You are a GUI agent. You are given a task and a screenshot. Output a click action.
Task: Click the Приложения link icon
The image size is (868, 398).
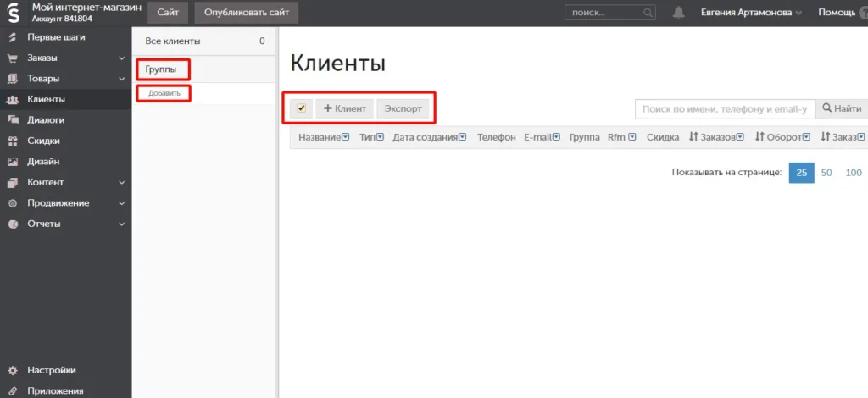[x=12, y=391]
